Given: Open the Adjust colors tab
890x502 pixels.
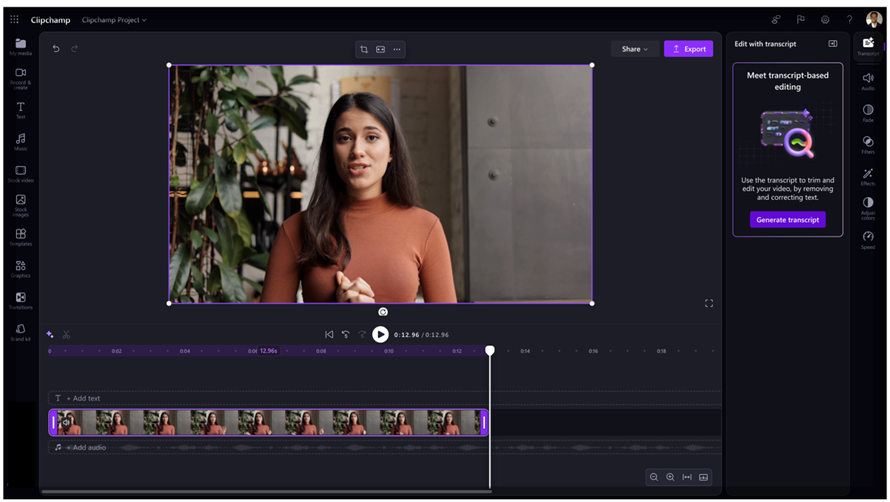Looking at the screenshot, I should pos(868,208).
